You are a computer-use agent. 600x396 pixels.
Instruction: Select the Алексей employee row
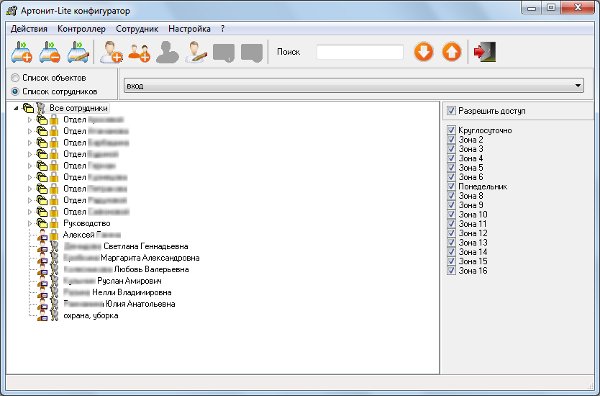(92, 235)
